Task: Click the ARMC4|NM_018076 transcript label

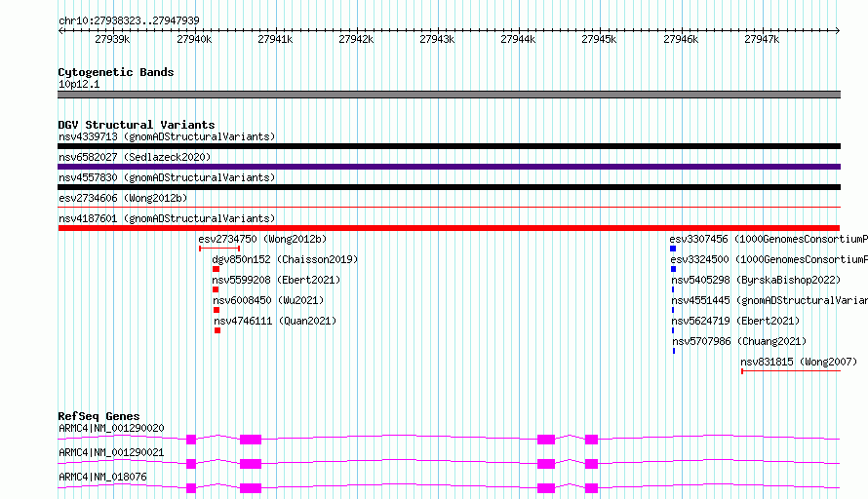Action: pyautogui.click(x=103, y=477)
